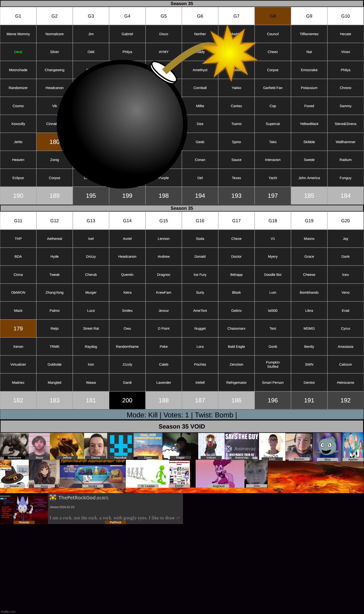Select the 190 score under G1
The image size is (364, 614).
point(18,196)
